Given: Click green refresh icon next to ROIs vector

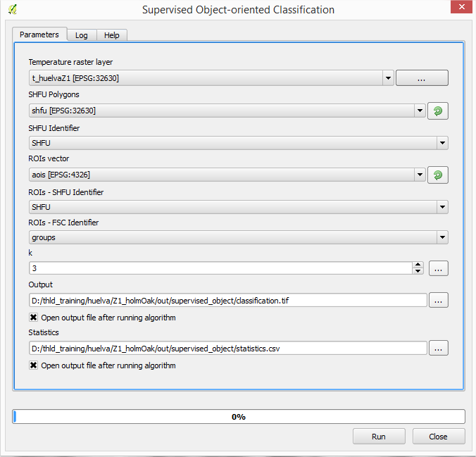Looking at the screenshot, I should [x=437, y=175].
